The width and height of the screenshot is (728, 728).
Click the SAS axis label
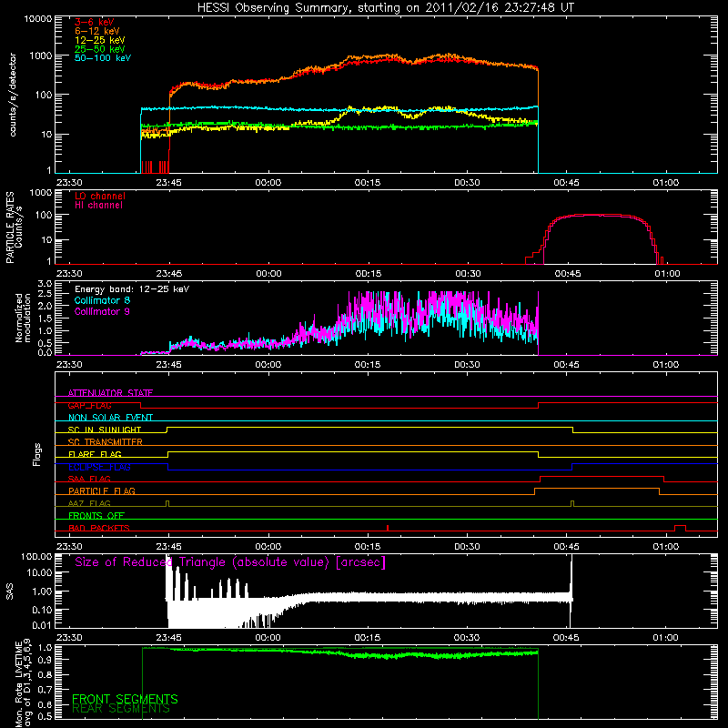click(9, 591)
